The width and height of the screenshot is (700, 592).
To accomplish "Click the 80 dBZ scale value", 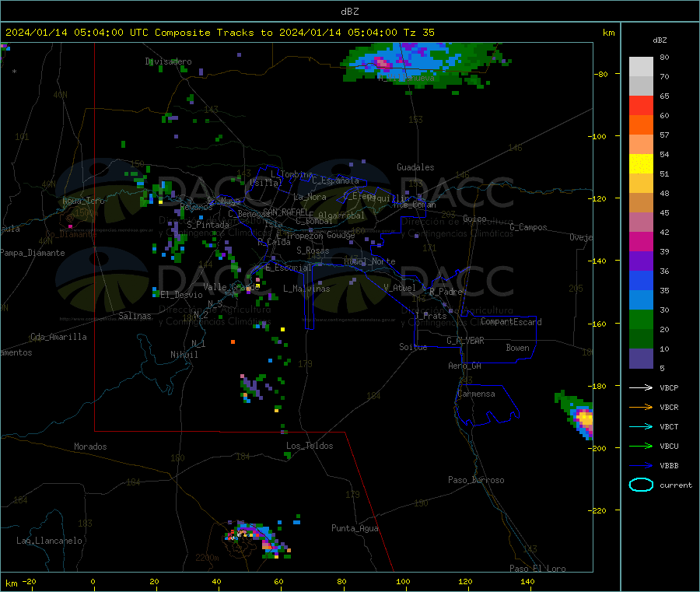I will pos(664,57).
